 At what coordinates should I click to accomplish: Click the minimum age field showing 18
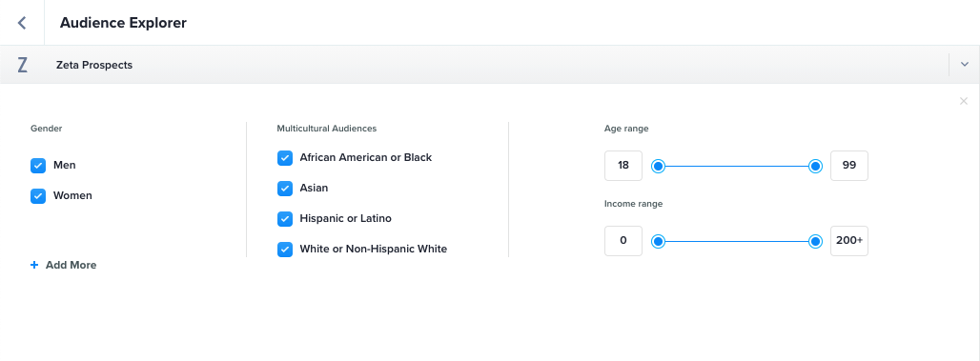tap(623, 166)
